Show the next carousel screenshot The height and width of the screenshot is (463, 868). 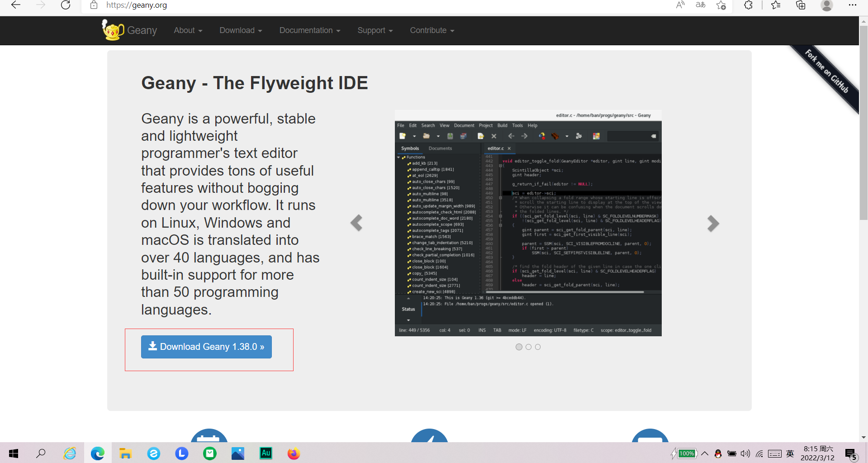coord(713,223)
